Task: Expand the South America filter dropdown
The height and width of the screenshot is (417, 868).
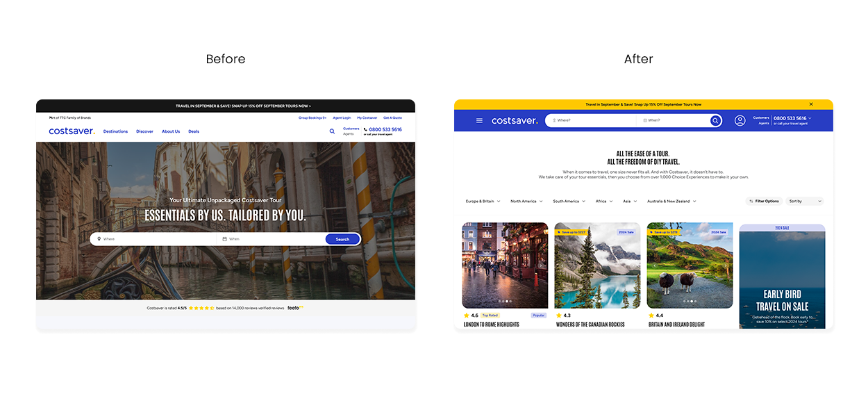Action: [x=569, y=202]
